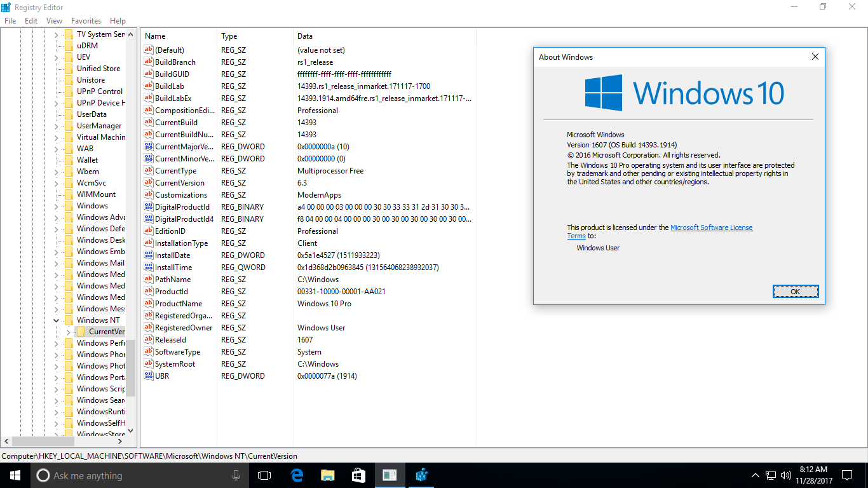This screenshot has height=488, width=868.
Task: Click the BuildGUID string value icon
Action: (149, 74)
